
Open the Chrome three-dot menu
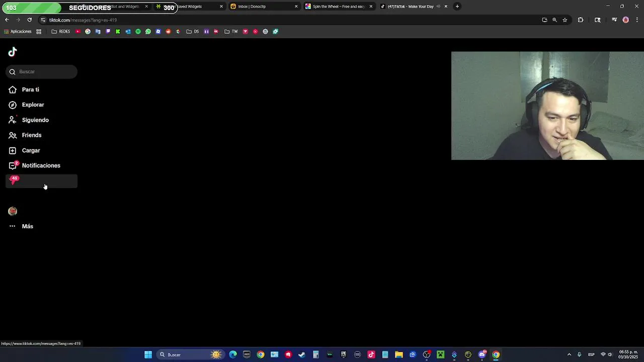[x=637, y=20]
